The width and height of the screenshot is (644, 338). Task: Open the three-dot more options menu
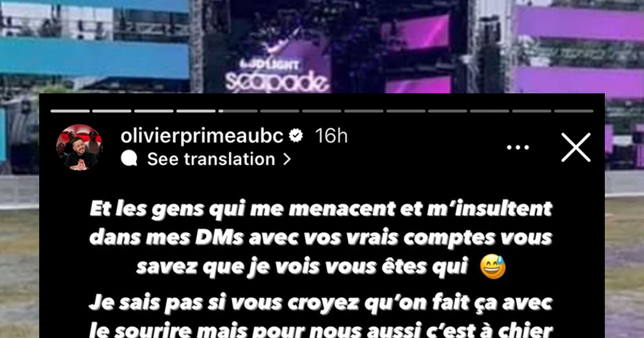coord(518,147)
